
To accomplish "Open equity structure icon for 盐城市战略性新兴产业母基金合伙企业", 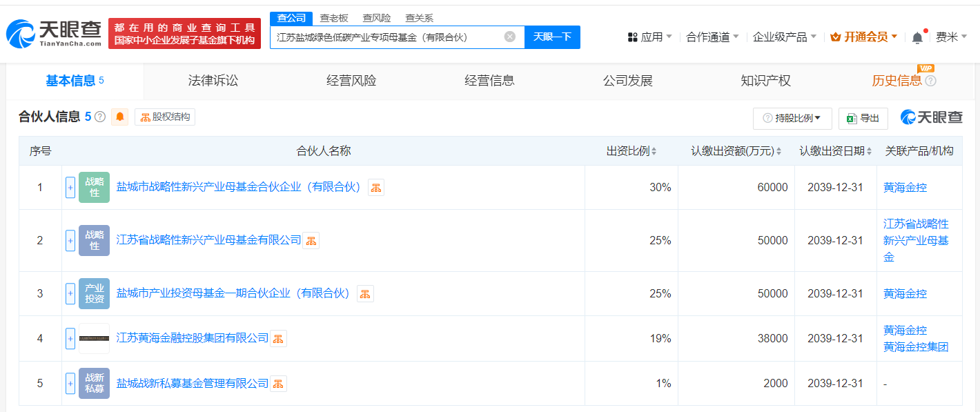I will tap(376, 187).
